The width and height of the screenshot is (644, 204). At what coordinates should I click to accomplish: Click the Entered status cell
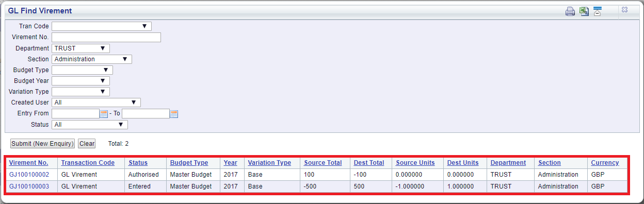point(139,186)
